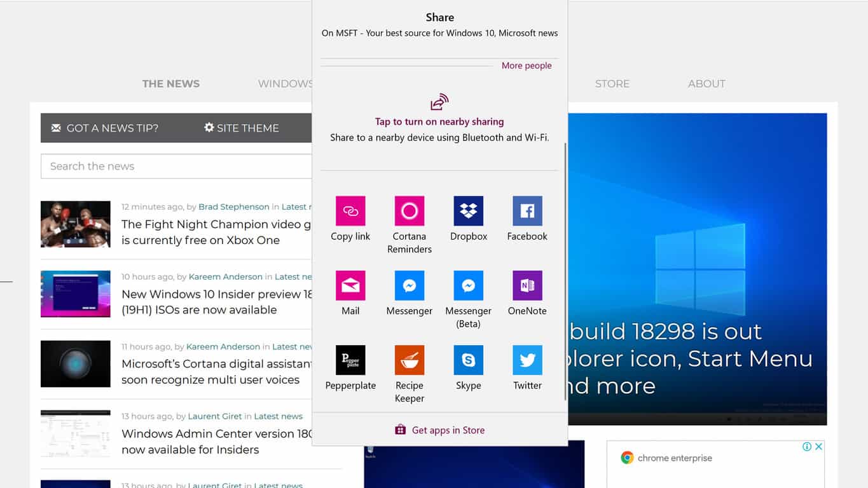Open the More people link
Image resolution: width=868 pixels, height=488 pixels.
527,65
